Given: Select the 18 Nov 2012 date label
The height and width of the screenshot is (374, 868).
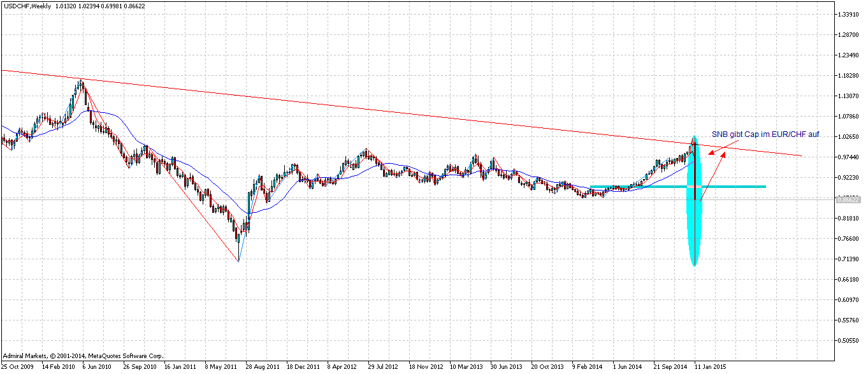Looking at the screenshot, I should (425, 367).
